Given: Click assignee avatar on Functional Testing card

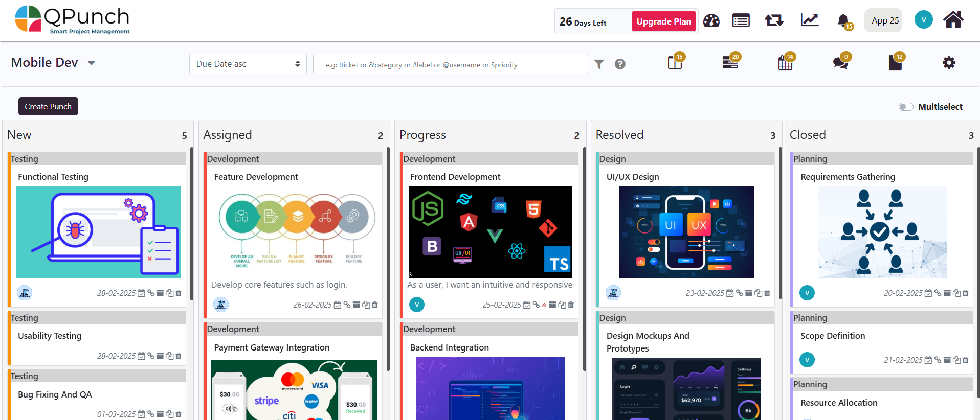Looking at the screenshot, I should pyautogui.click(x=25, y=293).
